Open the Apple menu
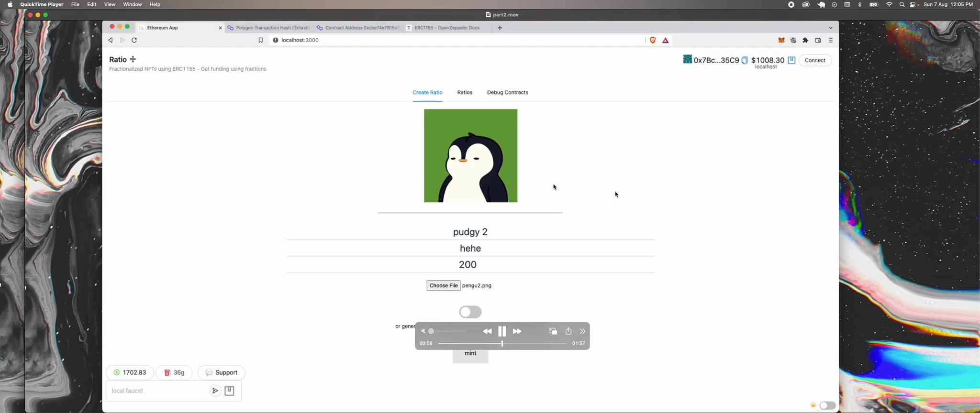This screenshot has height=413, width=980. point(10,4)
